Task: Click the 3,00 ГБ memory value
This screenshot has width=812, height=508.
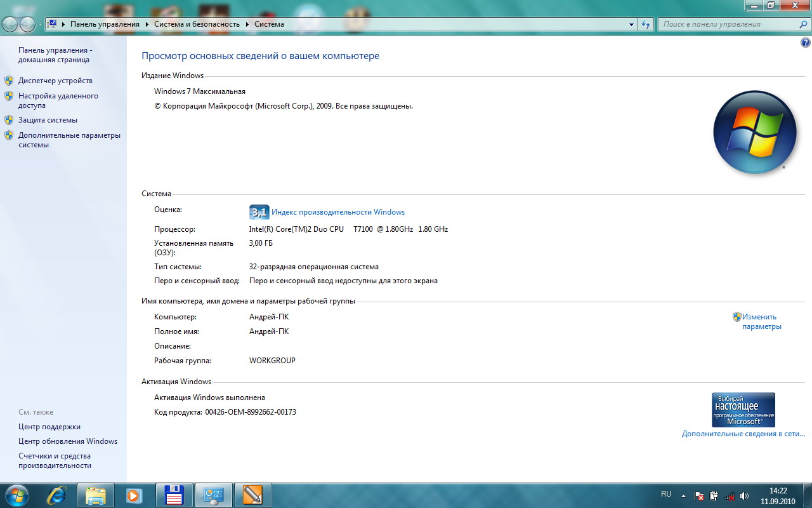Action: pyautogui.click(x=261, y=243)
